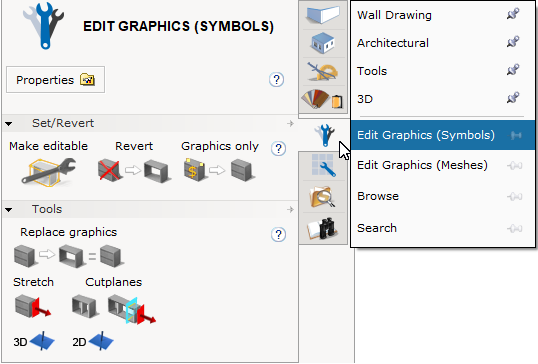Click the Replace graphics icon
The image size is (538, 364).
pos(68,256)
